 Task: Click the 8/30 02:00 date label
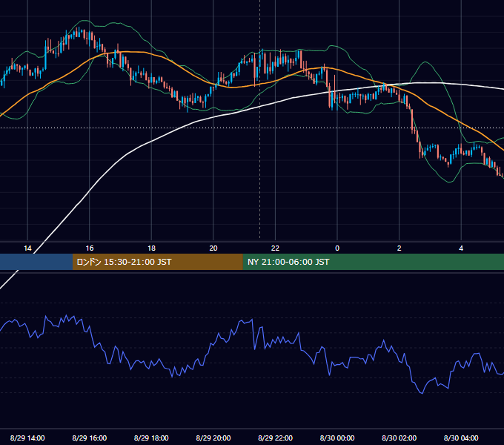(x=399, y=438)
